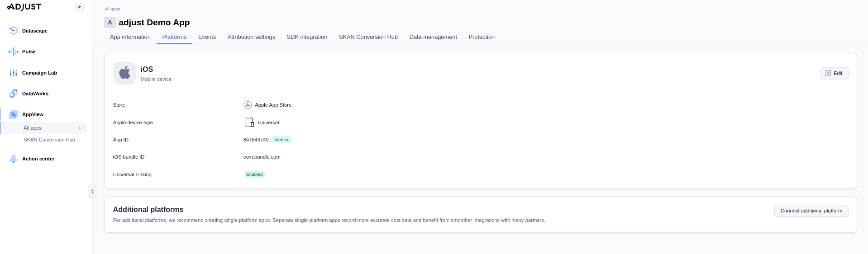Click the Apple device type label
The image size is (868, 254).
(x=133, y=122)
